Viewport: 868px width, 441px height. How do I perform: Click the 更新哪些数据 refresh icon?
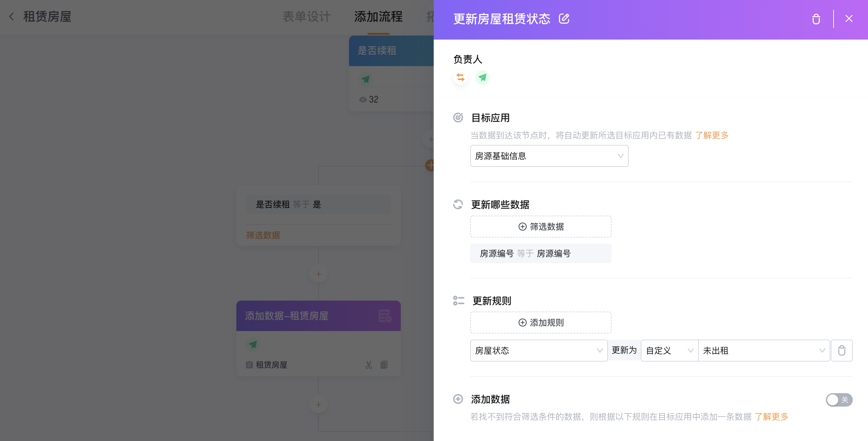(x=458, y=204)
